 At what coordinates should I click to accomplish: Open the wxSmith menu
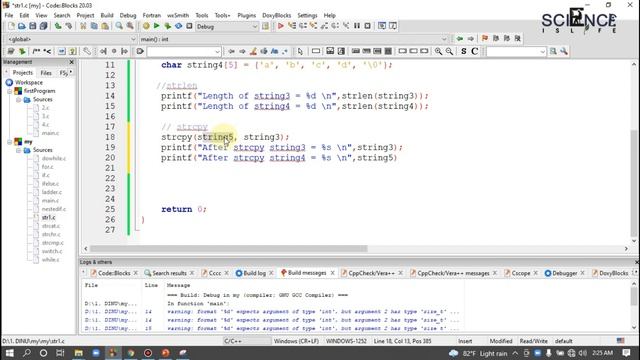point(178,16)
